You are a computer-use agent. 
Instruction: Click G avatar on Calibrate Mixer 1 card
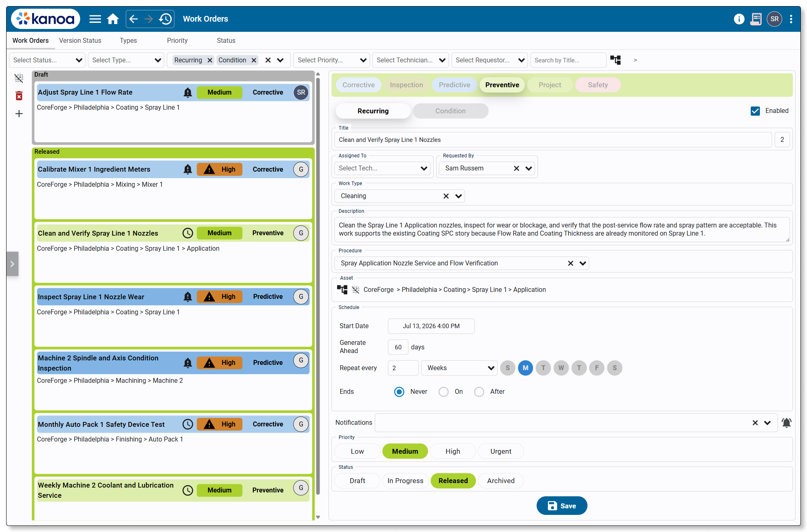point(301,170)
